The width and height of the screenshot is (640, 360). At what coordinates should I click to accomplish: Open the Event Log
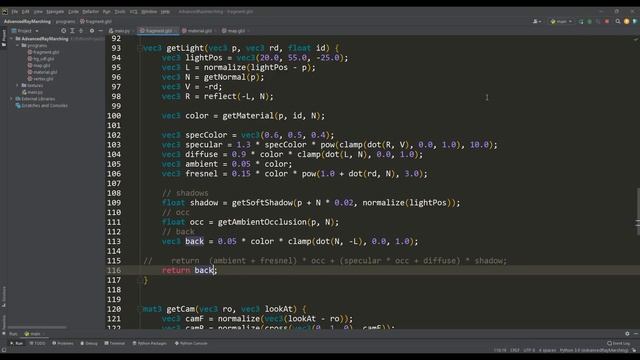(x=618, y=344)
